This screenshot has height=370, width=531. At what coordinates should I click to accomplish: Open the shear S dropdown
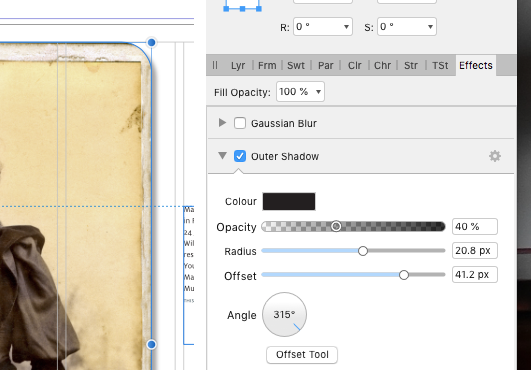407,26
